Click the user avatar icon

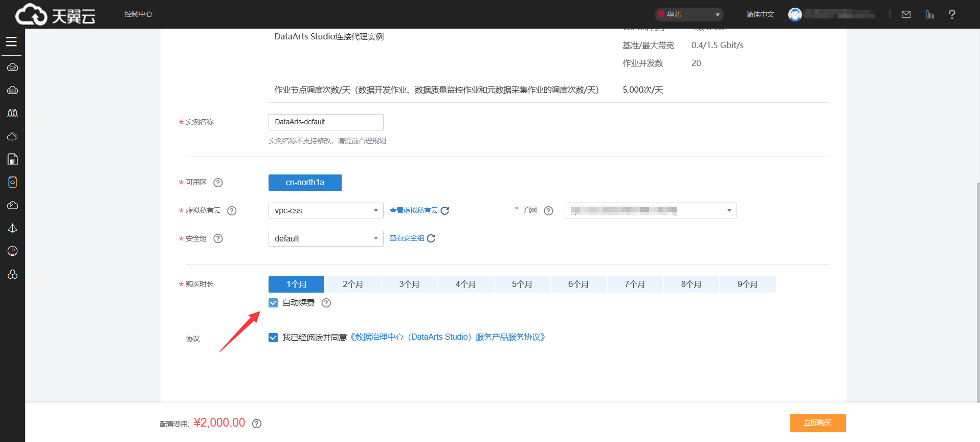coord(795,14)
